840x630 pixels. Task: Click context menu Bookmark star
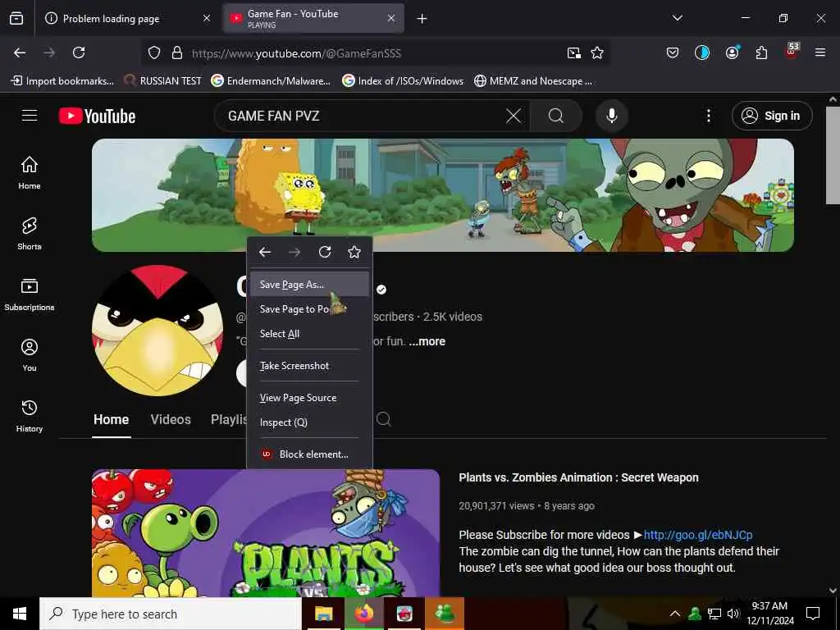(x=354, y=253)
